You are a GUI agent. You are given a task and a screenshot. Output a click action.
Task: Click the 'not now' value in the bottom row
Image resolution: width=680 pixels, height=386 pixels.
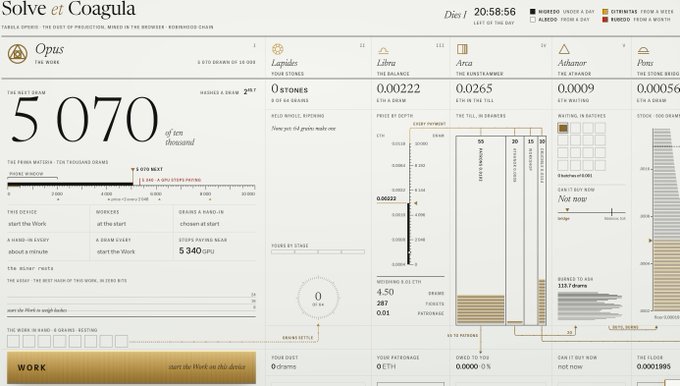pyautogui.click(x=570, y=366)
